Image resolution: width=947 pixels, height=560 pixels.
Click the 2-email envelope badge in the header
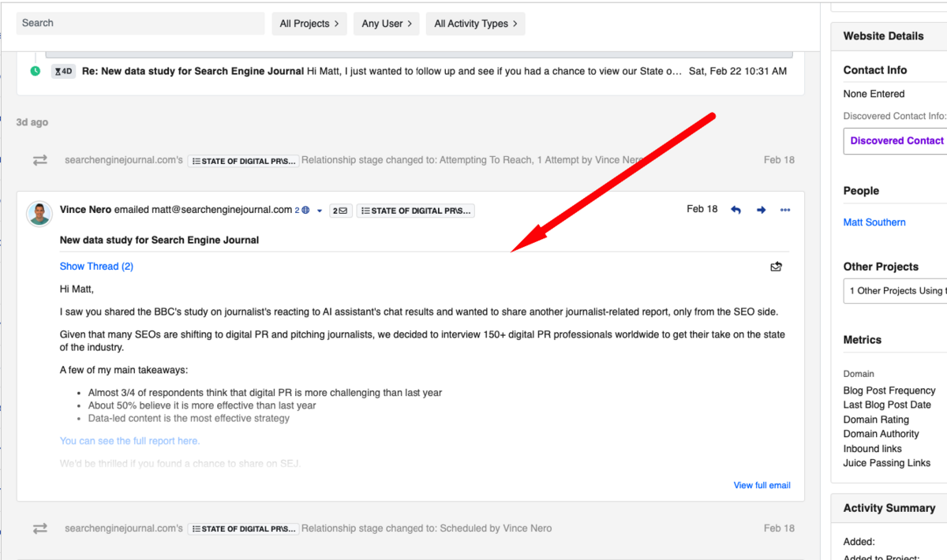340,210
